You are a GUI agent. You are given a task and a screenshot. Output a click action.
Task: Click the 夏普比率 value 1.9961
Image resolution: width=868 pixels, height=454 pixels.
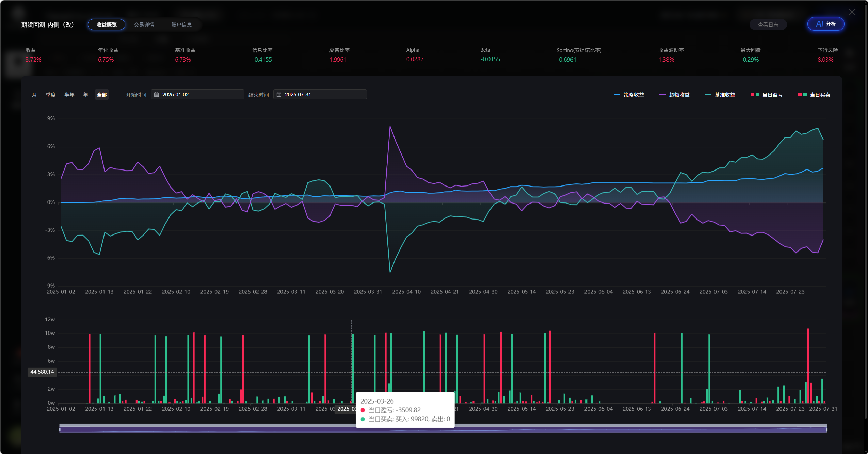click(338, 60)
